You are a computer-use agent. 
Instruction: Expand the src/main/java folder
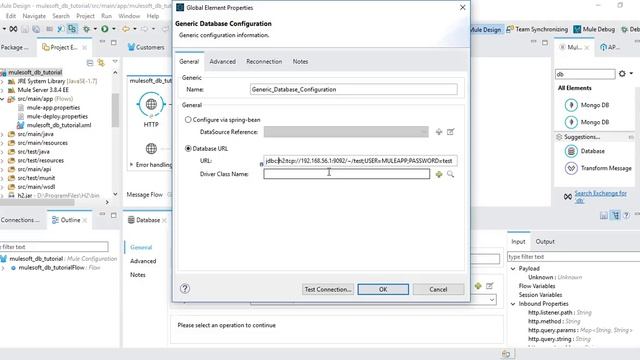point(2,134)
